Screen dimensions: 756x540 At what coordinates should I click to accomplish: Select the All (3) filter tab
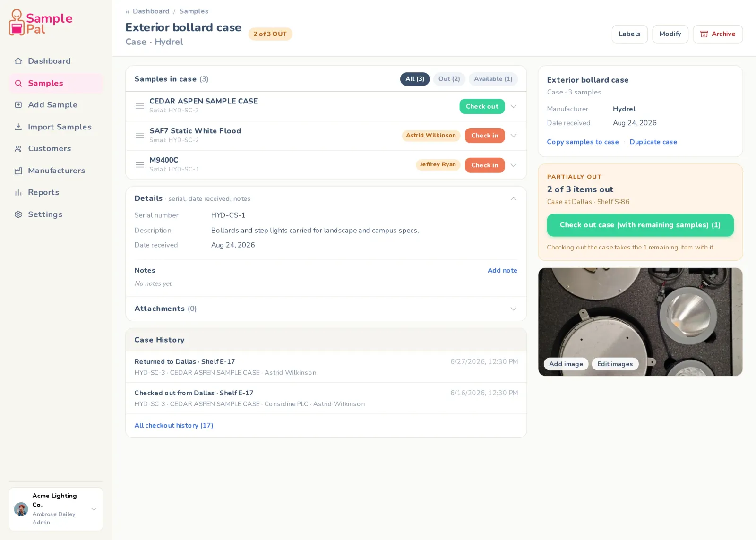(x=415, y=79)
